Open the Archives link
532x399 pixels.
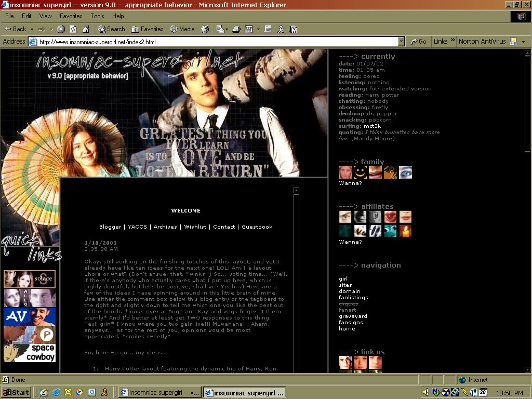[165, 227]
